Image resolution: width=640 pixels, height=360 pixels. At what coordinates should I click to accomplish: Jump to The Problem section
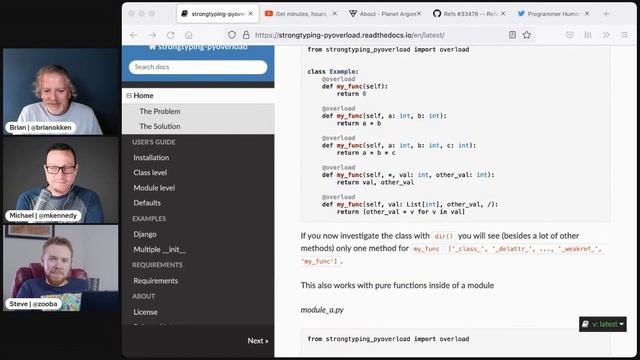coord(160,111)
